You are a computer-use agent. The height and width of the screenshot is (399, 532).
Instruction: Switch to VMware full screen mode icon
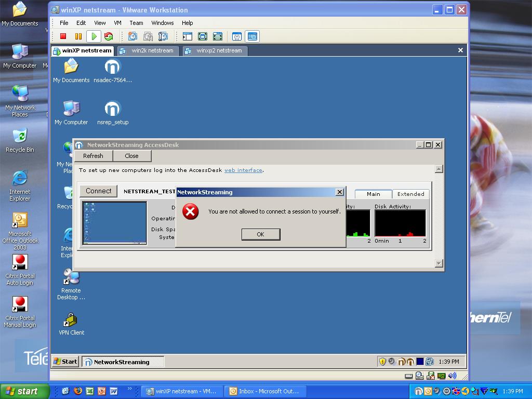(203, 36)
